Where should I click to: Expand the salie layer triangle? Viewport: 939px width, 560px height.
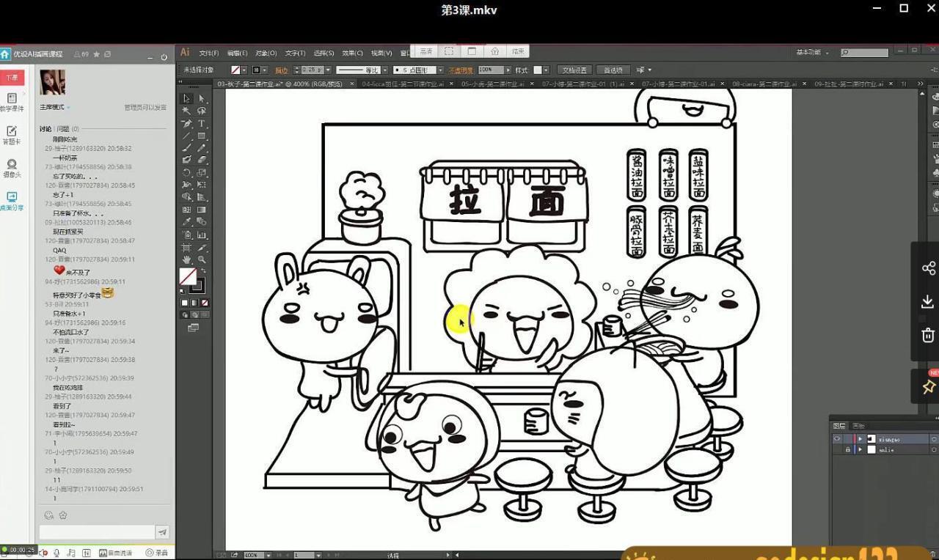[860, 449]
